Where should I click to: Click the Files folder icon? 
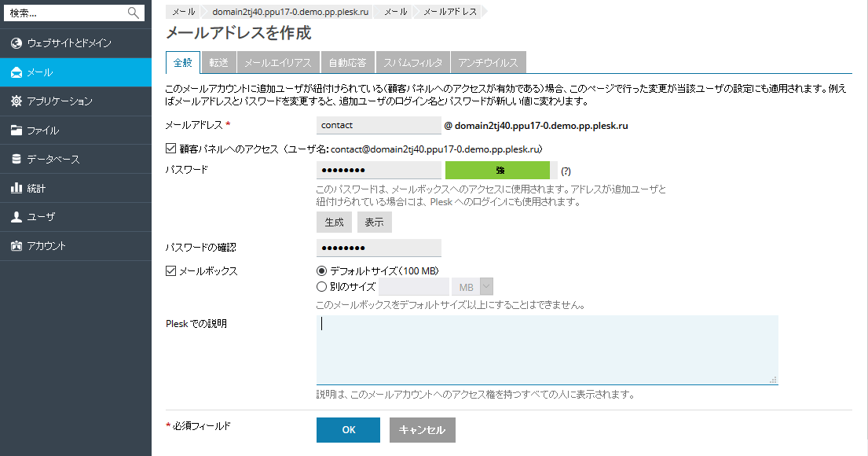(16, 131)
